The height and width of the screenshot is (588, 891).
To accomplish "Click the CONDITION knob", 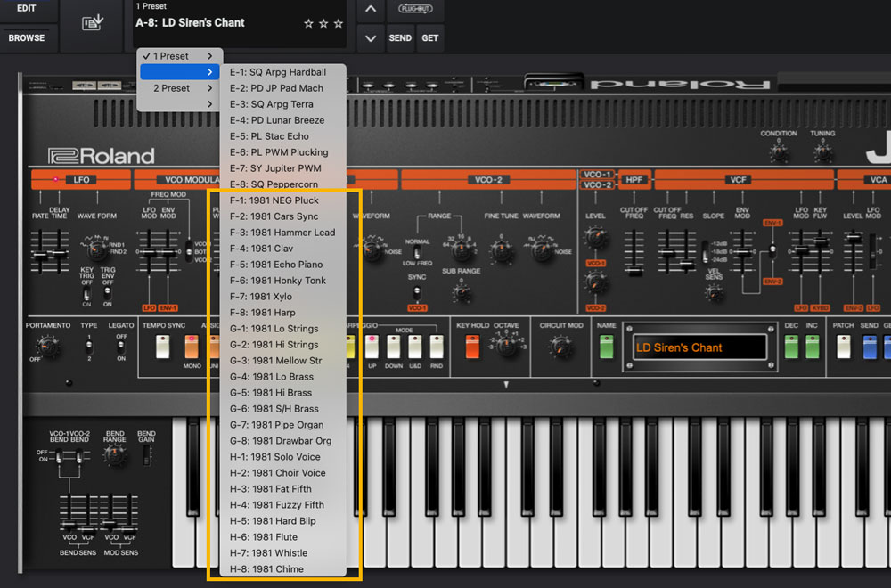I will 779,152.
